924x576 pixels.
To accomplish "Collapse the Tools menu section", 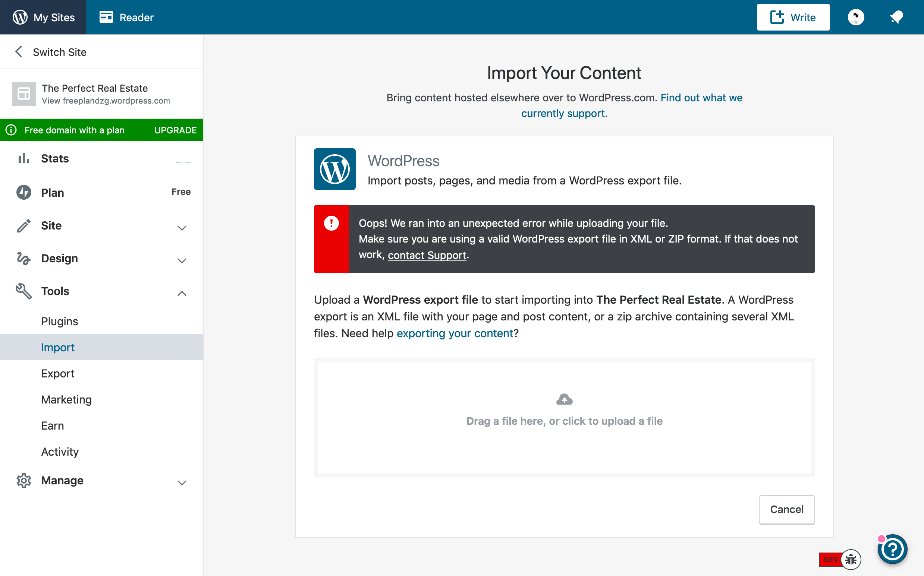I will [x=182, y=293].
